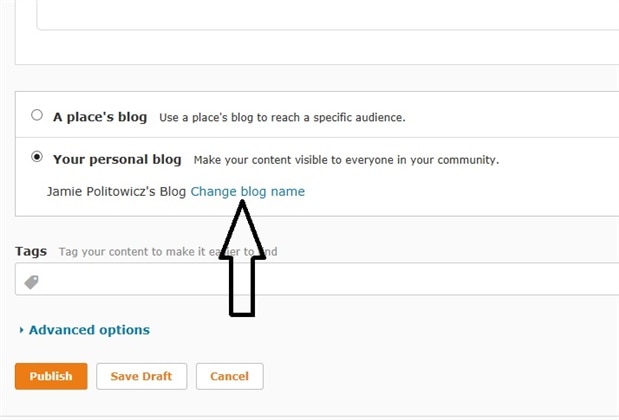This screenshot has width=619, height=420.
Task: Open the Advanced options text link
Action: tap(89, 330)
